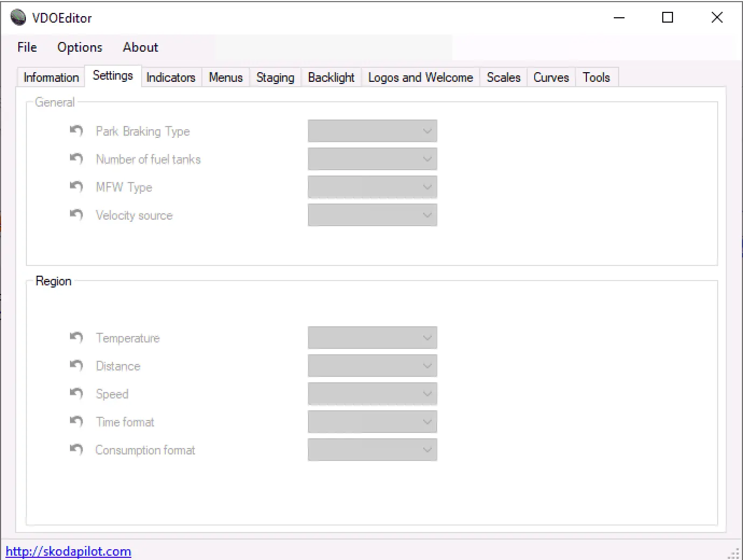Screen dimensions: 743x560
Task: Open the Park Braking Type dropdown
Action: (x=372, y=131)
